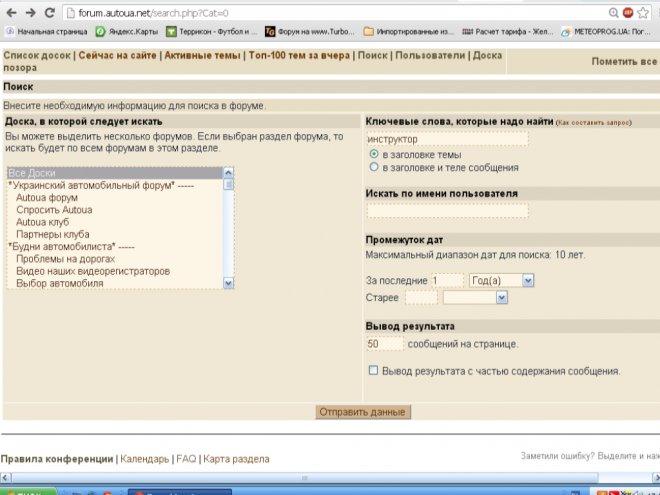Click the AdBlock extension icon

coord(628,12)
